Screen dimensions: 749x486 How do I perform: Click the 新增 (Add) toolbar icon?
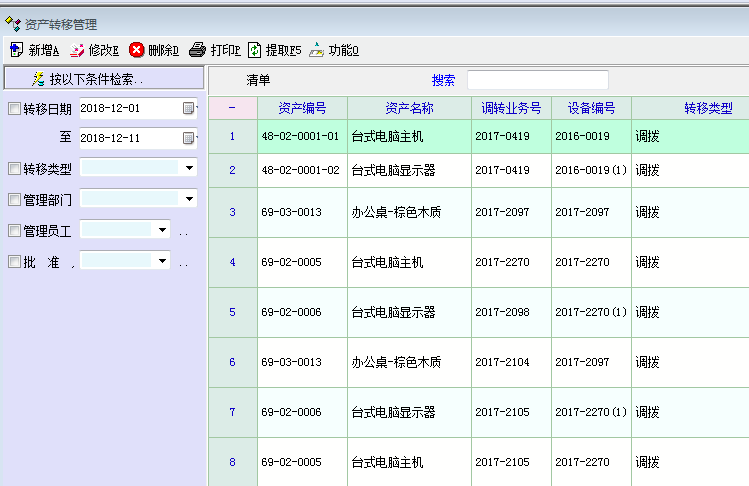(x=16, y=50)
